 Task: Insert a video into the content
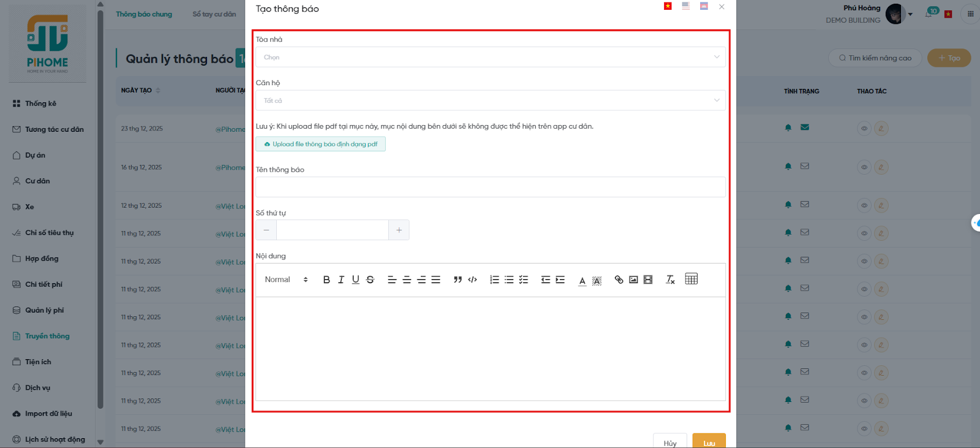[x=648, y=279]
